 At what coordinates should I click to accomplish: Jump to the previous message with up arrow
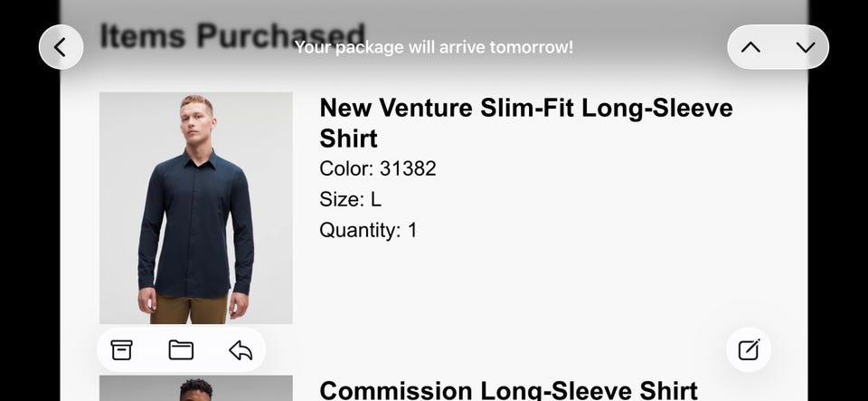coord(750,47)
